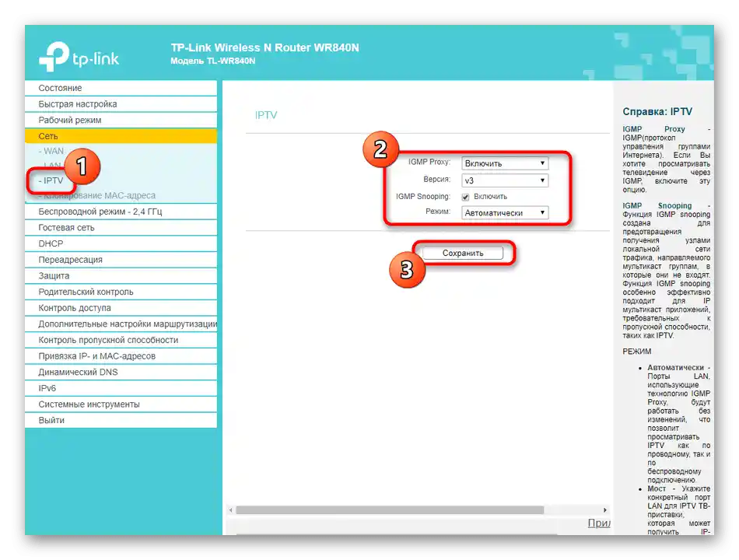Open Быстрая настройка menu item
This screenshot has width=739, height=560.
121,104
